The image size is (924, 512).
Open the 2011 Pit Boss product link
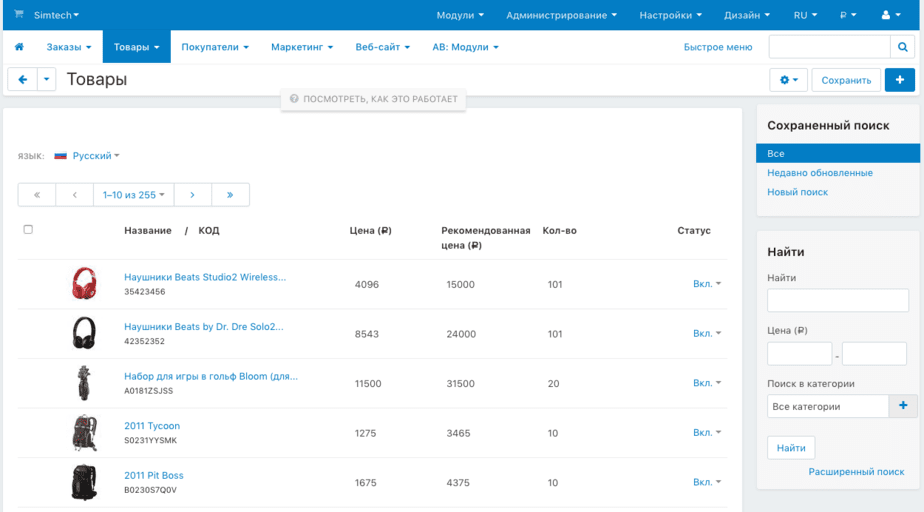point(154,475)
